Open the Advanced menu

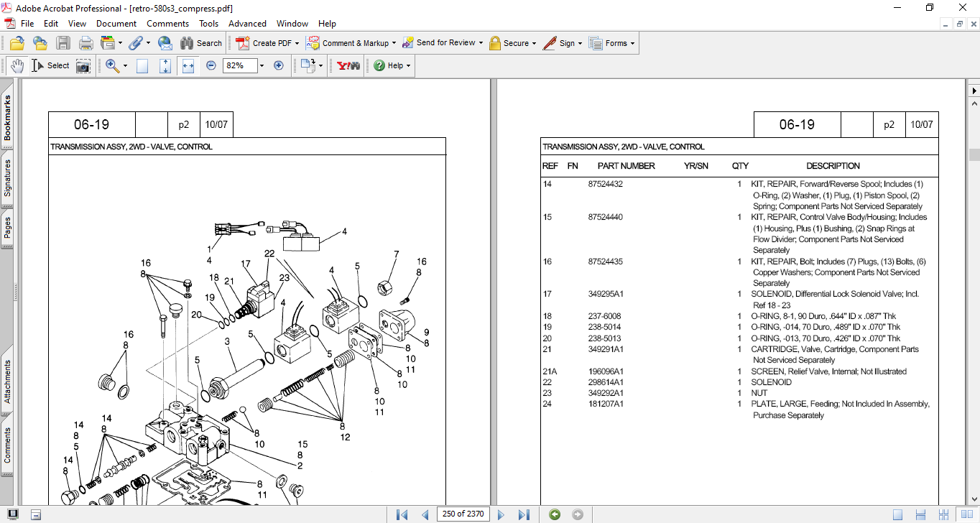pos(247,24)
